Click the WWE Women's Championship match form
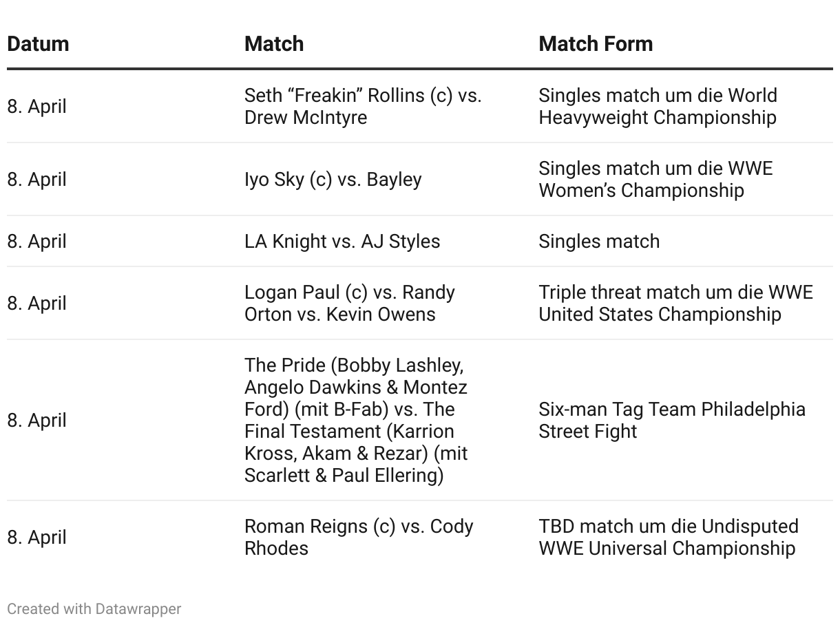 pos(655,179)
